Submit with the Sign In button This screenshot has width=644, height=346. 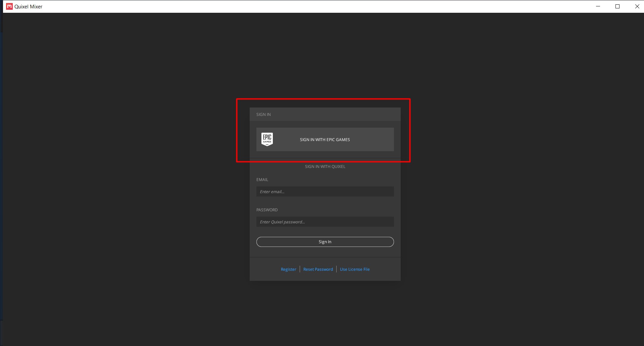(x=325, y=242)
